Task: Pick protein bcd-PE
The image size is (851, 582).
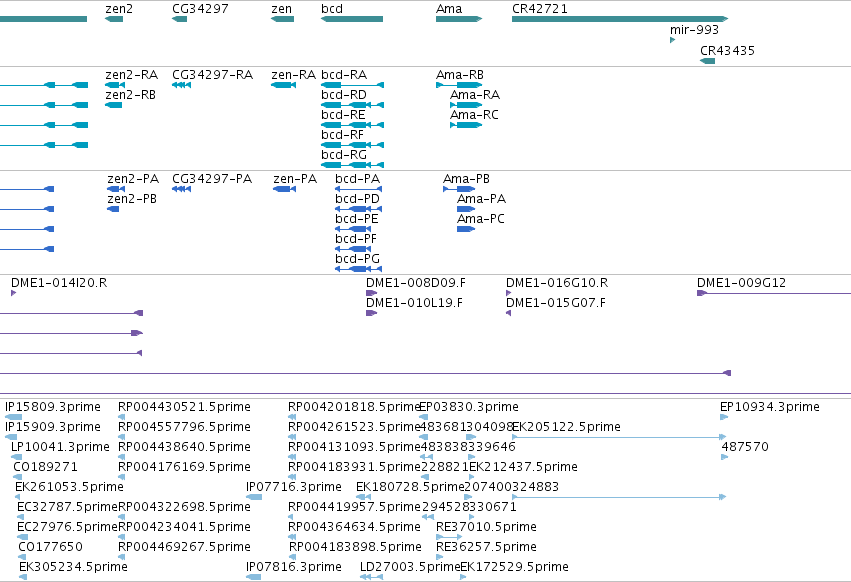Action: tap(353, 229)
